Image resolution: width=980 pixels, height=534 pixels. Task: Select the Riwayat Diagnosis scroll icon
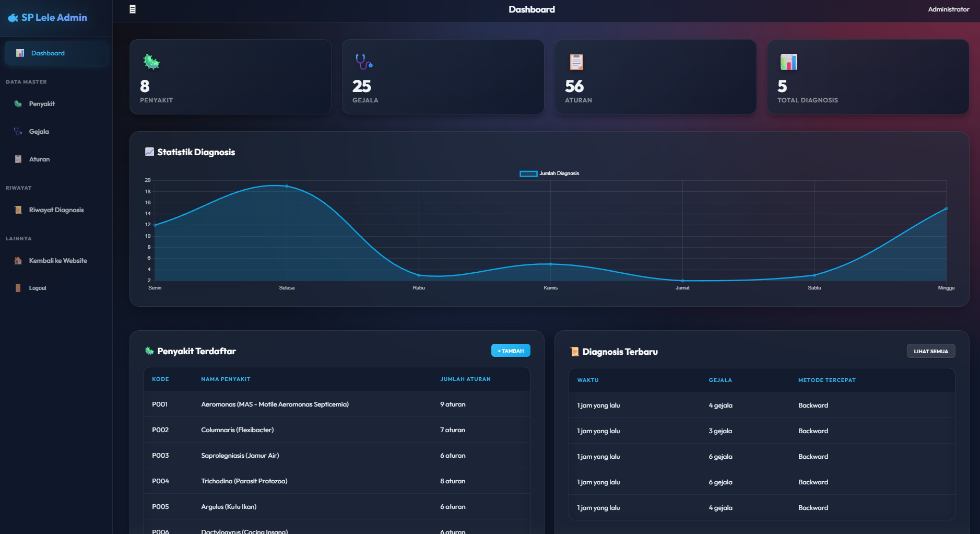(x=17, y=210)
